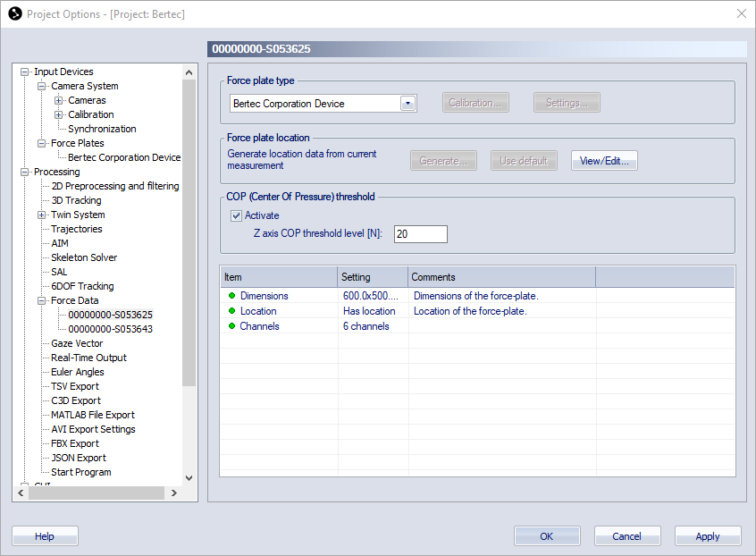Expand the Cameras tree node
This screenshot has height=556, width=756.
(x=59, y=100)
